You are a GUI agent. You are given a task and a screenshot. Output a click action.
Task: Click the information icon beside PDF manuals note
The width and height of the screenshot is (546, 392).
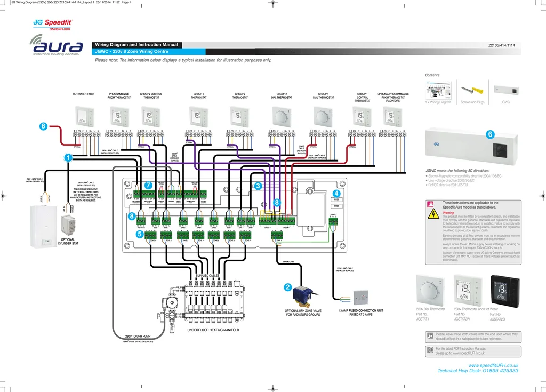[x=430, y=350]
